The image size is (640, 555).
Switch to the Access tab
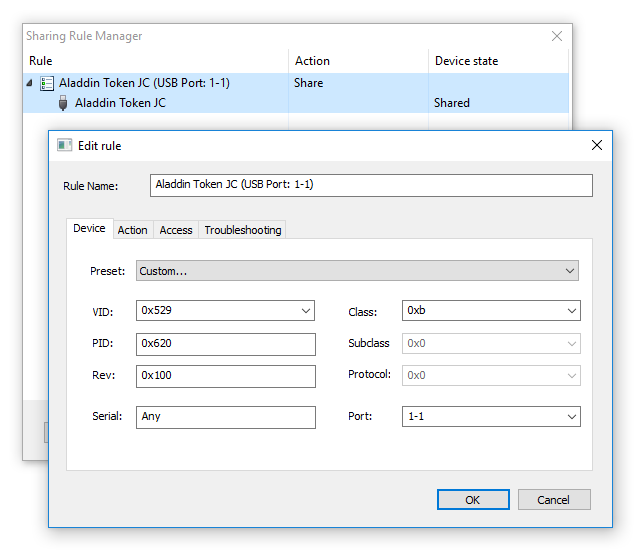(176, 230)
